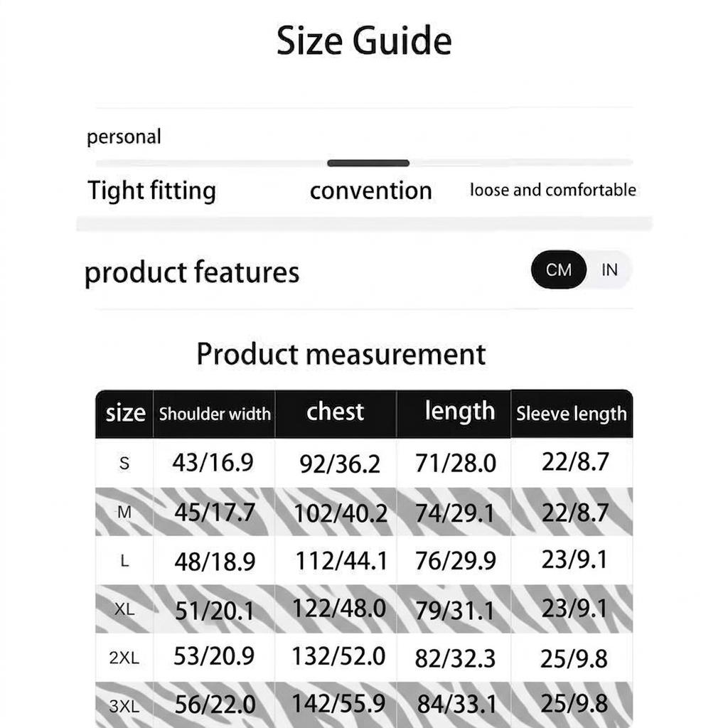Click the size column header
The height and width of the screenshot is (728, 728).
pyautogui.click(x=125, y=413)
